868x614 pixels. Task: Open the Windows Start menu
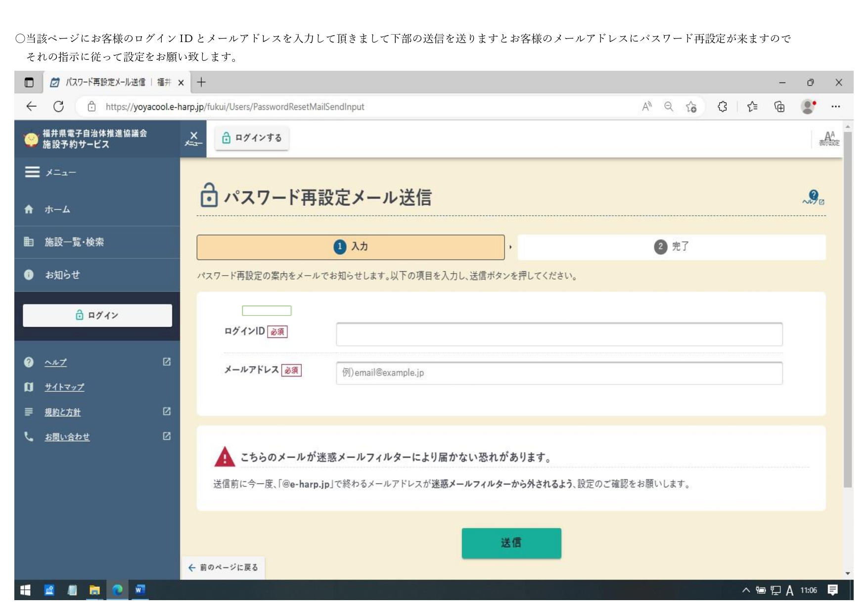point(25,590)
